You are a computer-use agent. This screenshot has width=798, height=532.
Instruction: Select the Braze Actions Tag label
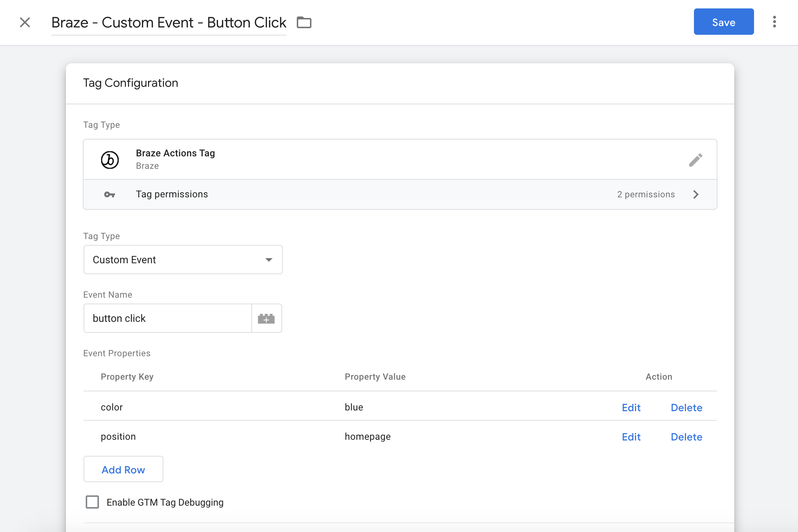point(176,153)
